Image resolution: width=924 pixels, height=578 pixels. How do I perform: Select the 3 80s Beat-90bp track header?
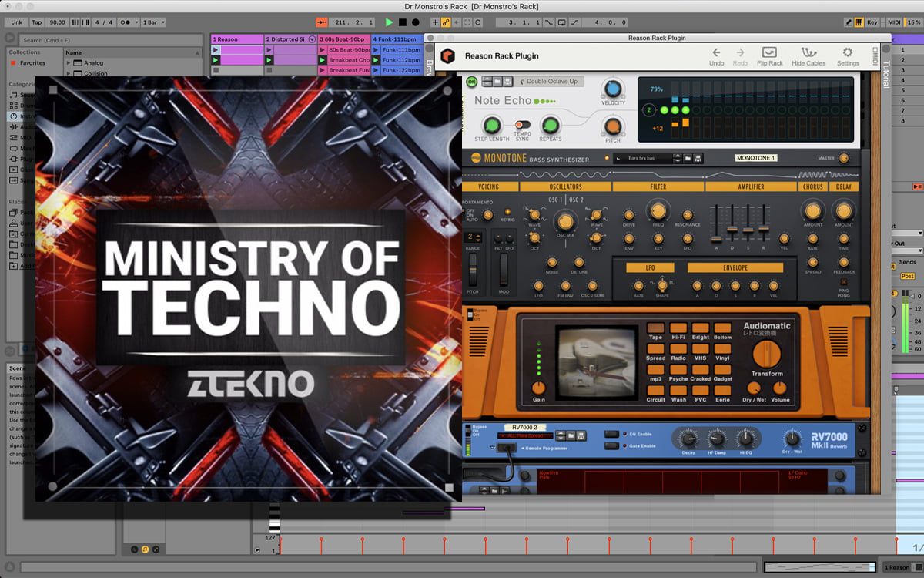[344, 39]
